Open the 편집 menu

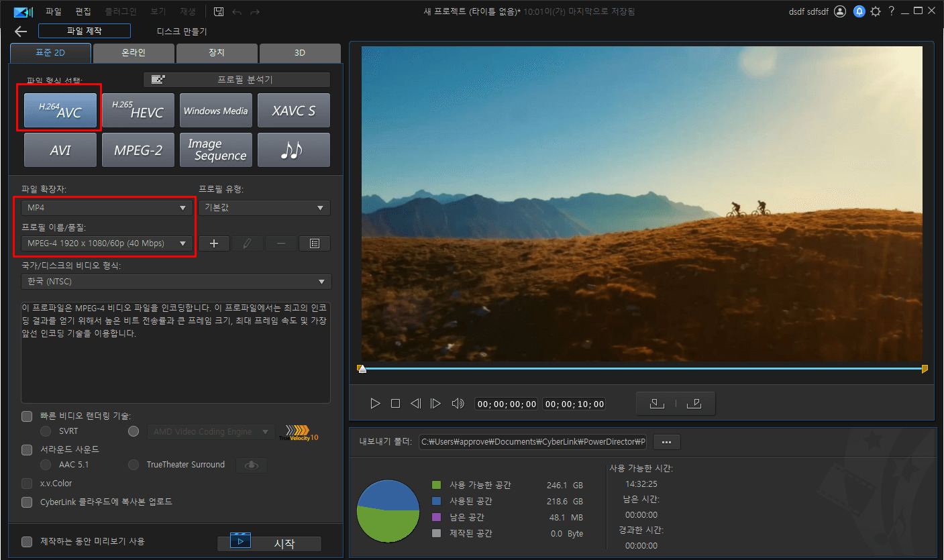tap(83, 11)
